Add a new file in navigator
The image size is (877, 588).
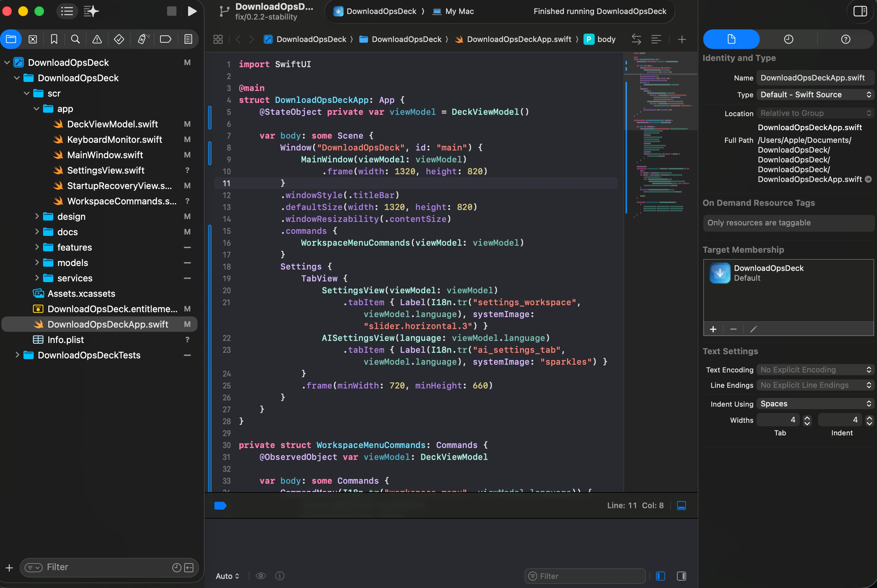coord(9,568)
